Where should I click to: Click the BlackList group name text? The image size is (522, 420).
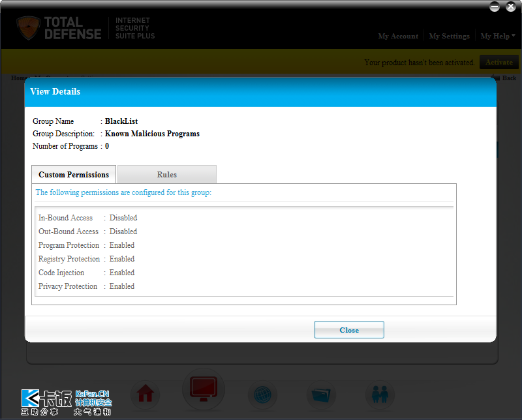121,121
